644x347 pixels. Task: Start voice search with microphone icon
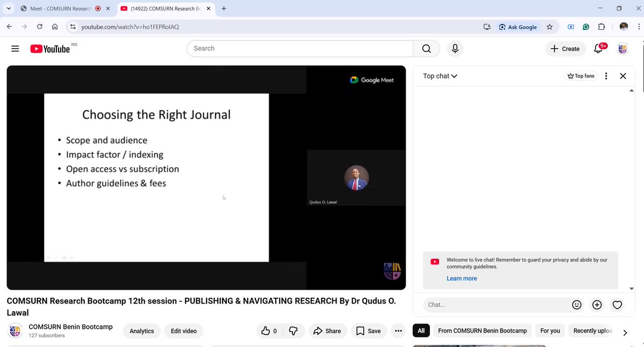(x=455, y=48)
